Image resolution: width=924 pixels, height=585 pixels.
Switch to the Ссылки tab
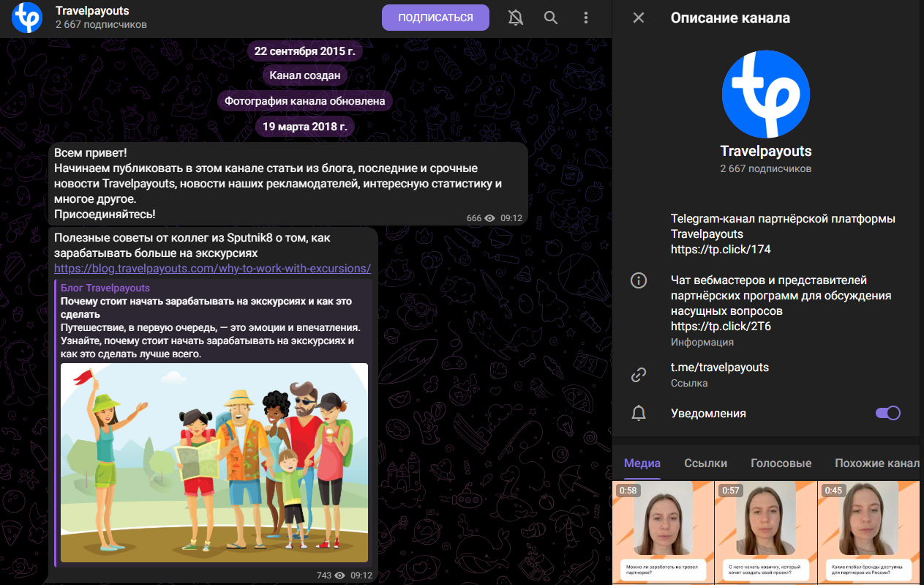click(x=705, y=463)
